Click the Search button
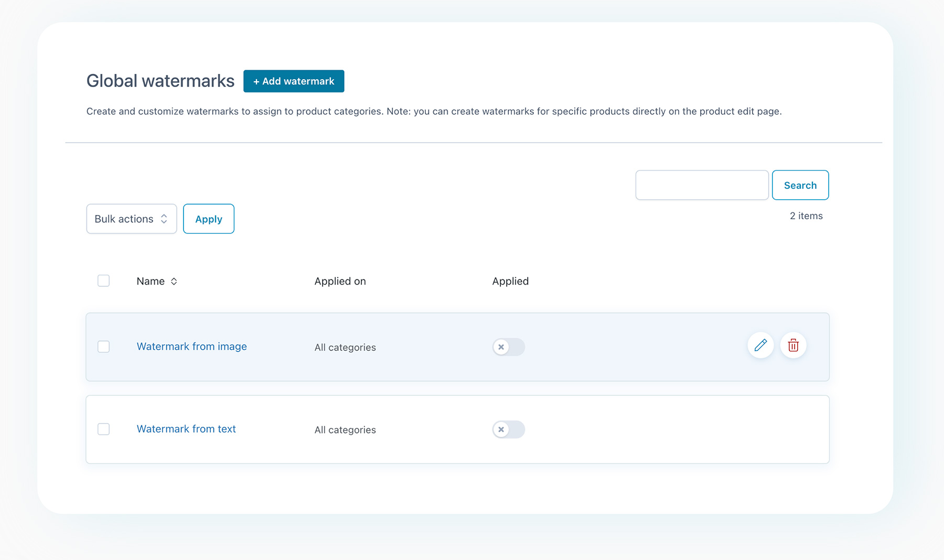This screenshot has width=944, height=560. click(x=800, y=185)
